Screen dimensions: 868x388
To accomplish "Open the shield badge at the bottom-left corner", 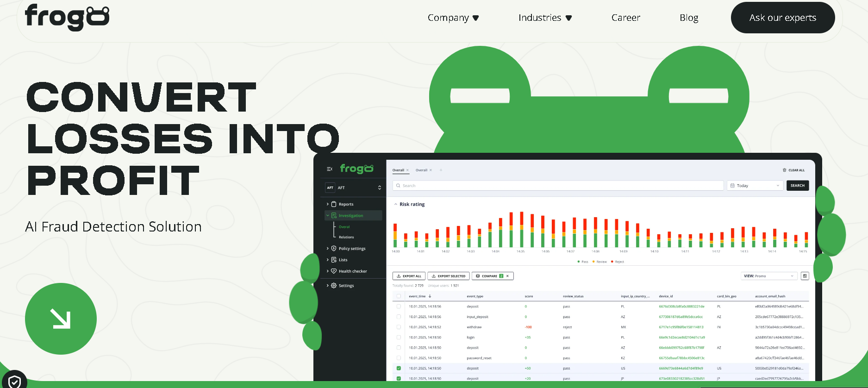I will click(14, 381).
